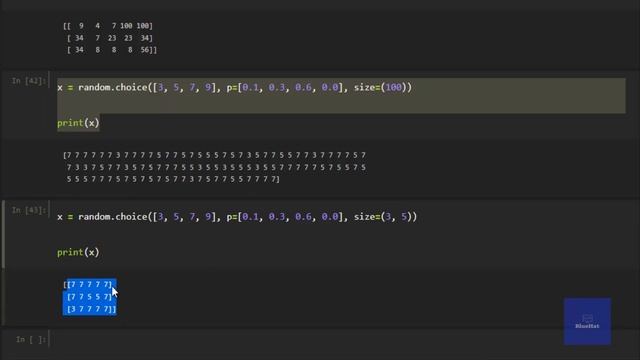The image size is (640, 360).
Task: Click output row [3 7 7 7 7]]
Action: (91, 309)
